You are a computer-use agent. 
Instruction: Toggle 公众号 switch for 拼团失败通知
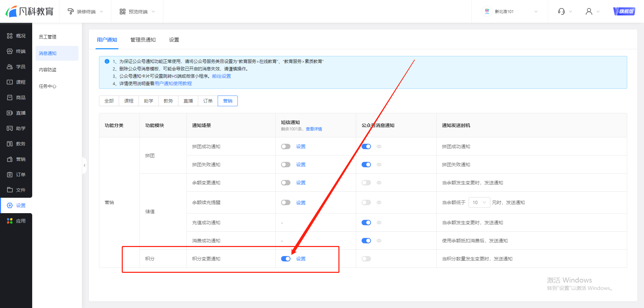(366, 165)
